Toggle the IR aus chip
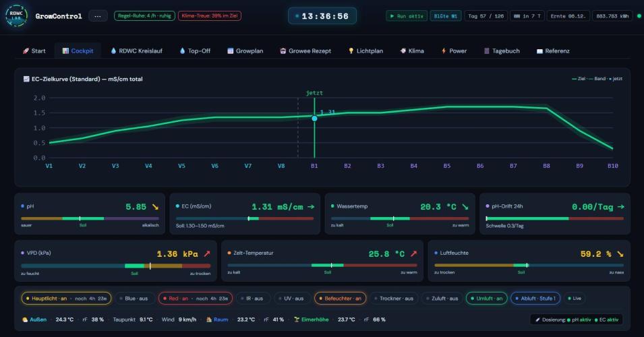644x337 pixels. point(253,299)
